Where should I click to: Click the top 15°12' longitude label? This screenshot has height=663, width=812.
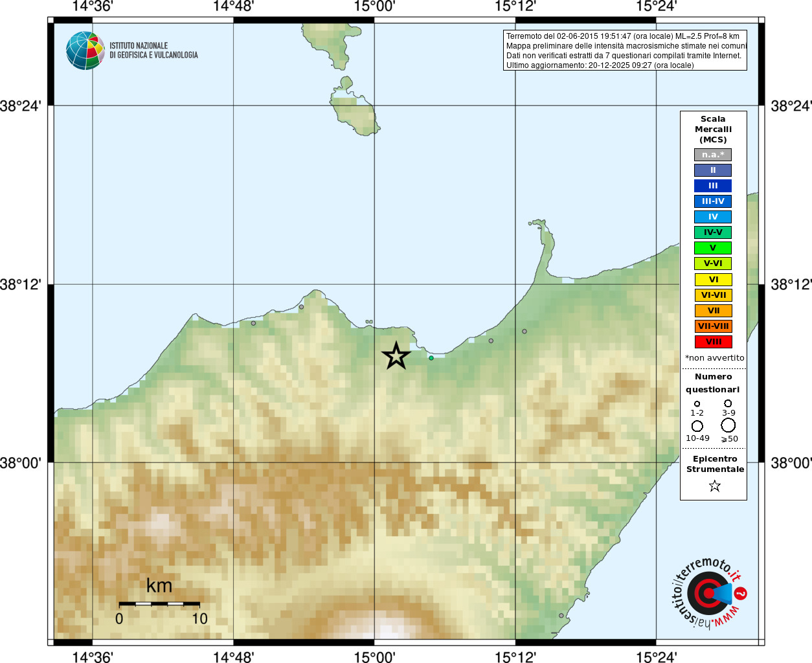click(x=515, y=6)
